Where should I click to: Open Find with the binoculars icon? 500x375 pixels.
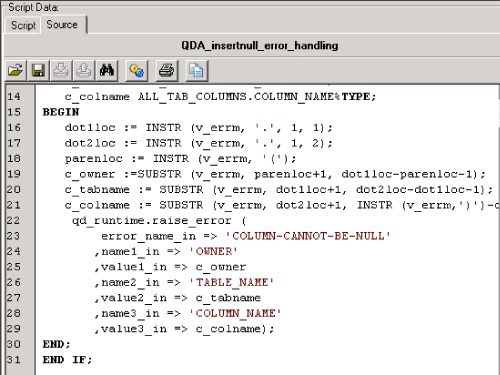coord(107,70)
